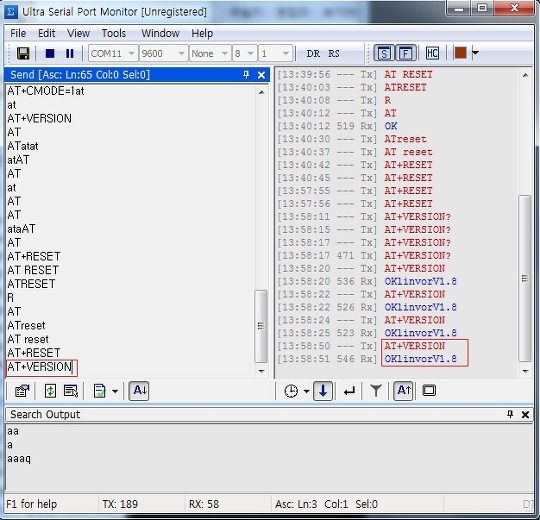
Task: Open the Window menu
Action: click(160, 33)
